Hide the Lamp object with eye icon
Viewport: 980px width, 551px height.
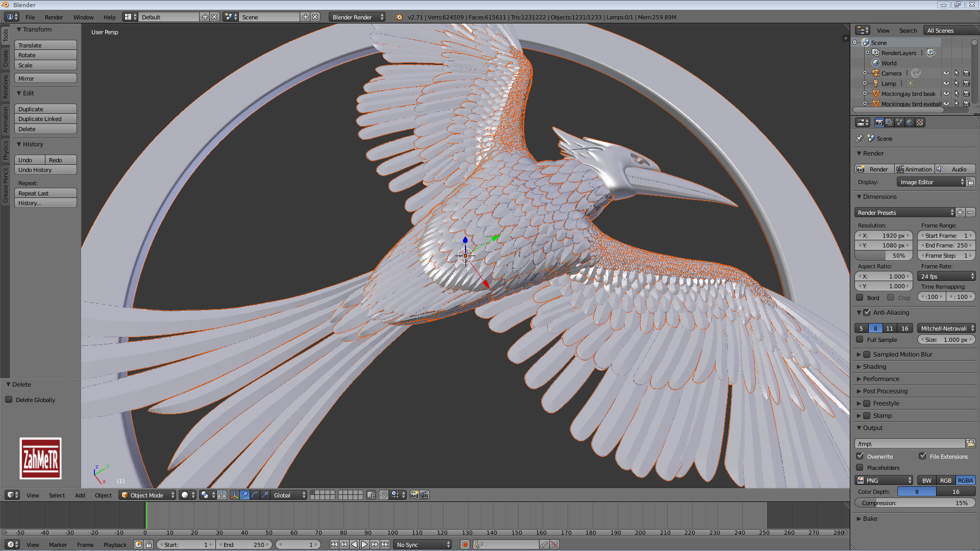coord(946,83)
